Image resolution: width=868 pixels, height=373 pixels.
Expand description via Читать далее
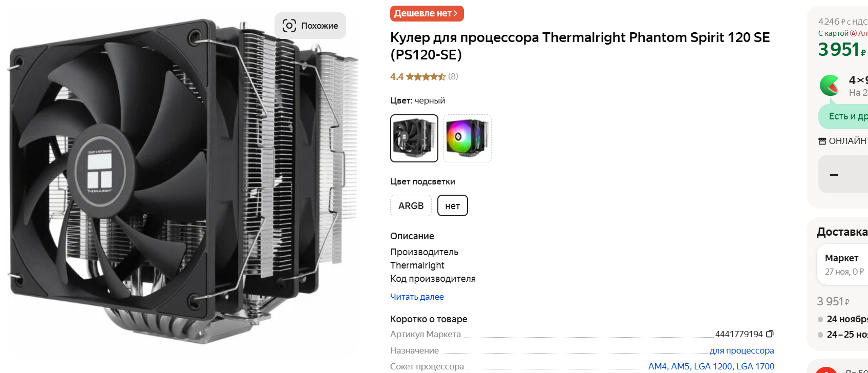pyautogui.click(x=417, y=297)
